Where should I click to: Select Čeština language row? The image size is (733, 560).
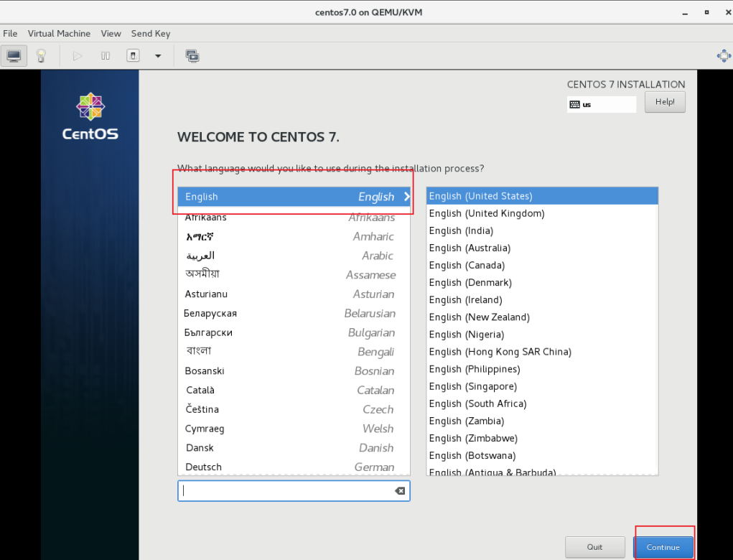pyautogui.click(x=294, y=409)
